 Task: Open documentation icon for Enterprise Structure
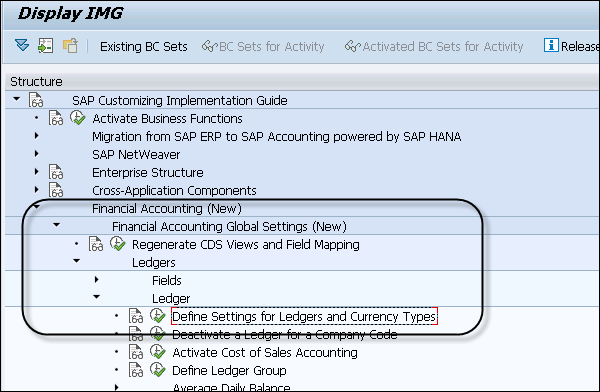56,172
